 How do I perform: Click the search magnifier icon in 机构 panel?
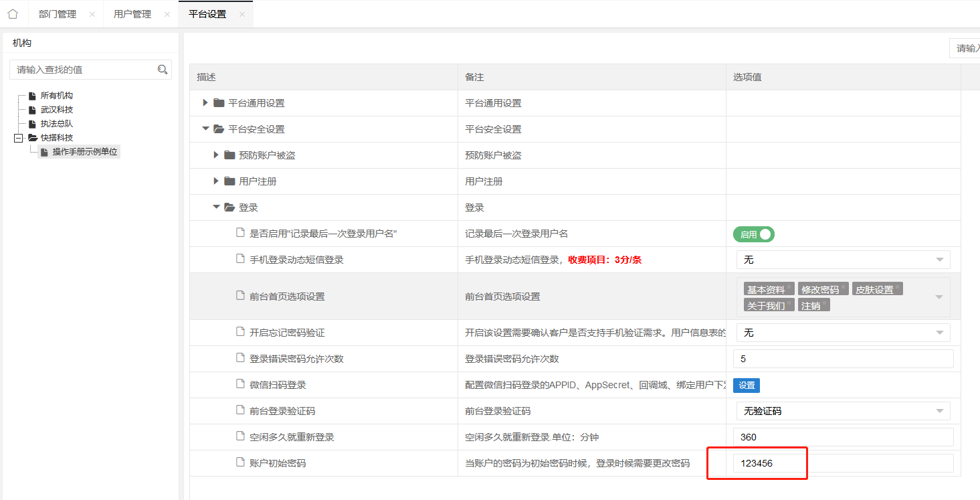pyautogui.click(x=162, y=70)
